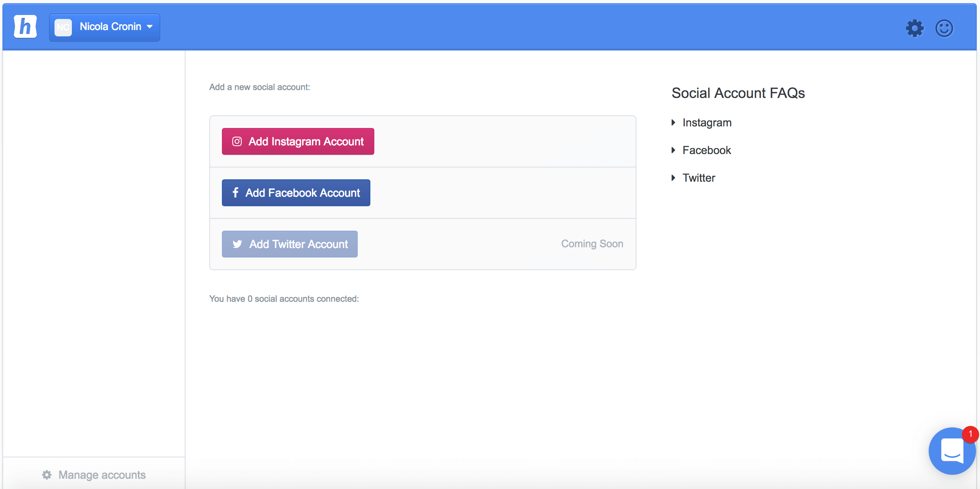Expand the Instagram FAQ section
The width and height of the screenshot is (980, 489).
(702, 122)
